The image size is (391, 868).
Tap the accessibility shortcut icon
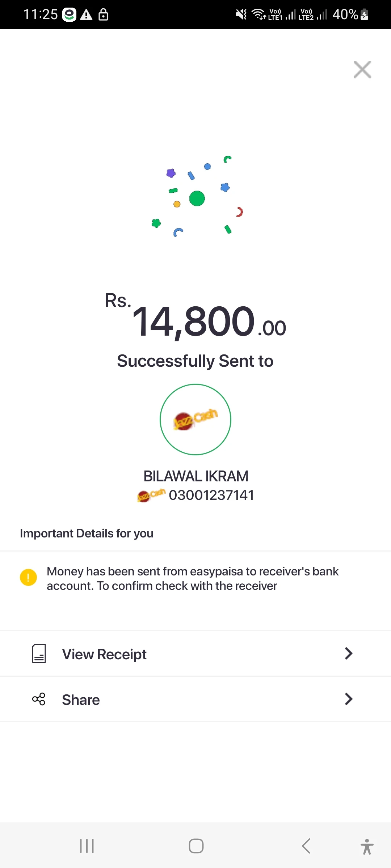pos(367,846)
